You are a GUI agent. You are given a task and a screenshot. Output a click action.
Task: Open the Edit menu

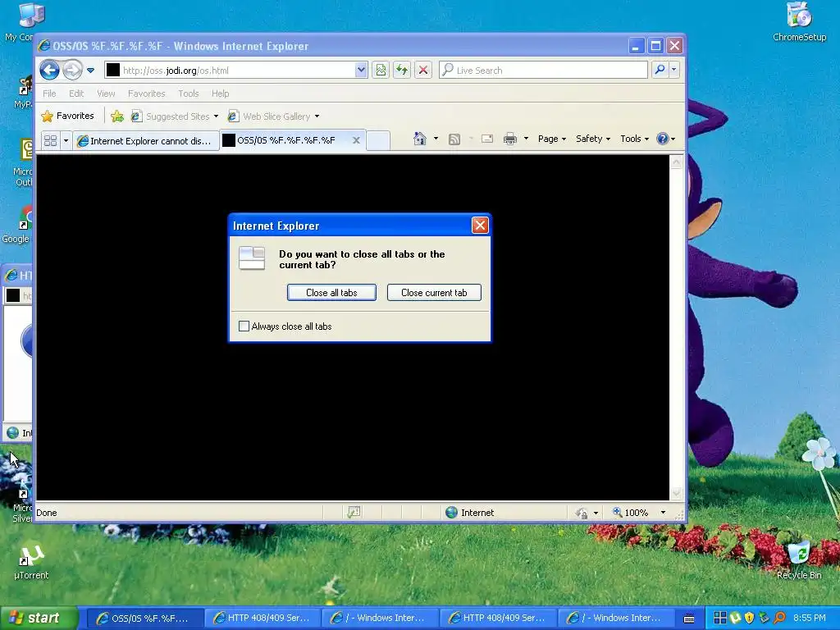76,94
